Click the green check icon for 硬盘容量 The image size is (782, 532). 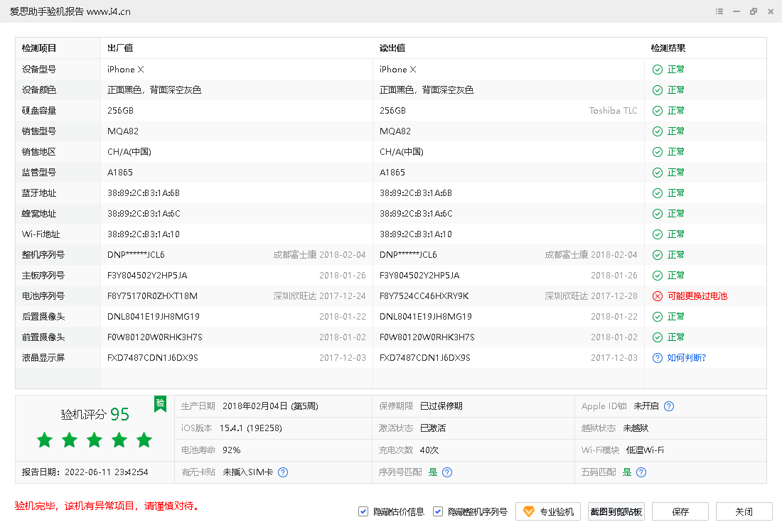[658, 111]
